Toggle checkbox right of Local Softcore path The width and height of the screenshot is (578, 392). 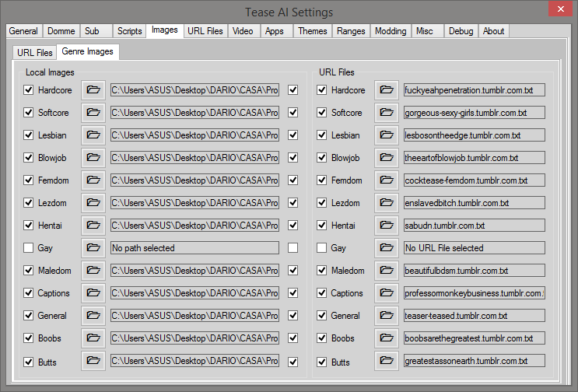point(293,112)
